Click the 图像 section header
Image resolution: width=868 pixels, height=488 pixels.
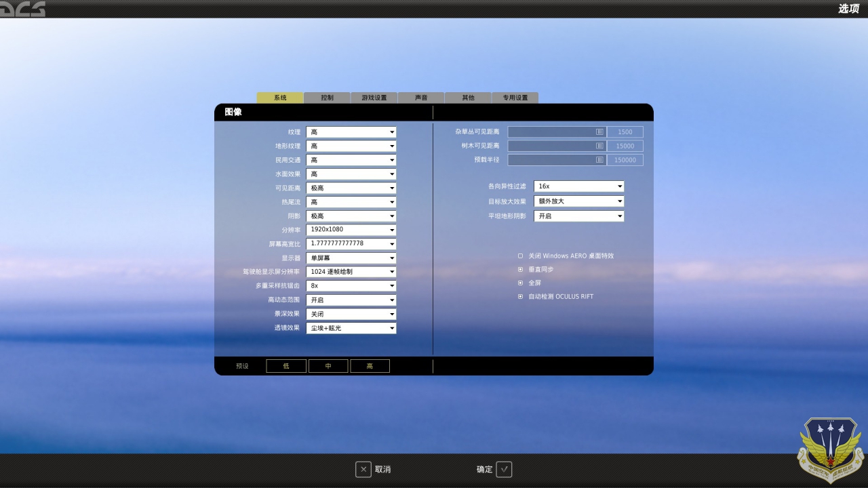233,112
